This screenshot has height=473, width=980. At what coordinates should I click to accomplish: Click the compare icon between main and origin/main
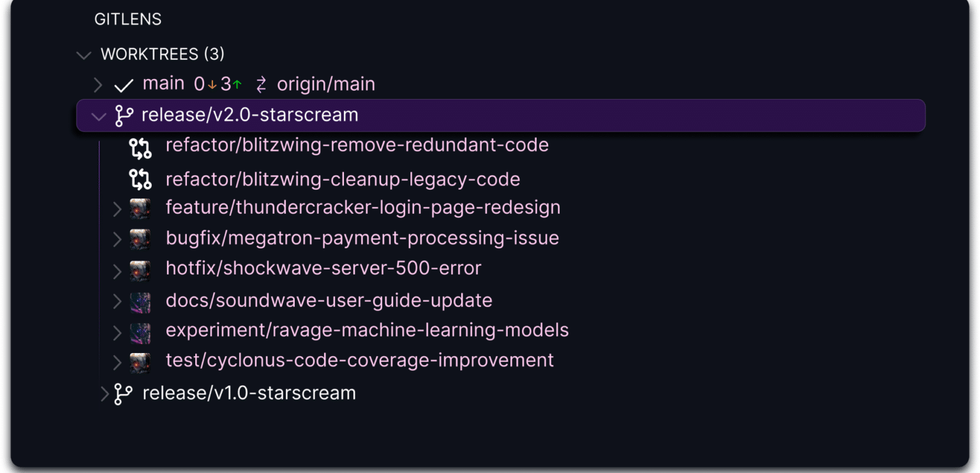click(260, 84)
